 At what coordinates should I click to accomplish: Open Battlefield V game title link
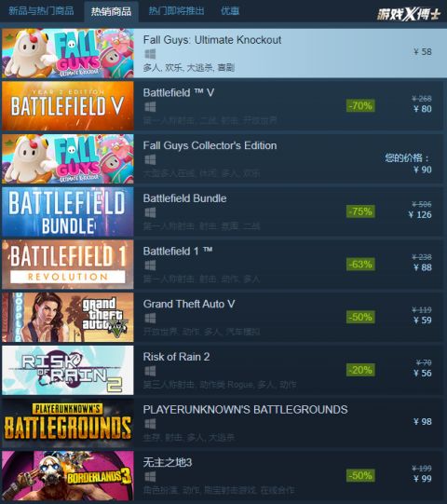[179, 93]
